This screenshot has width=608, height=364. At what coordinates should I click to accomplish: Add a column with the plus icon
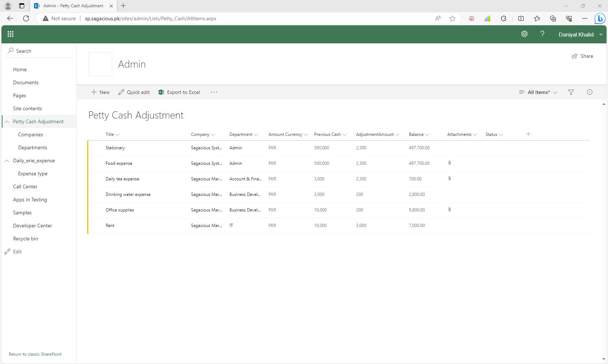528,134
